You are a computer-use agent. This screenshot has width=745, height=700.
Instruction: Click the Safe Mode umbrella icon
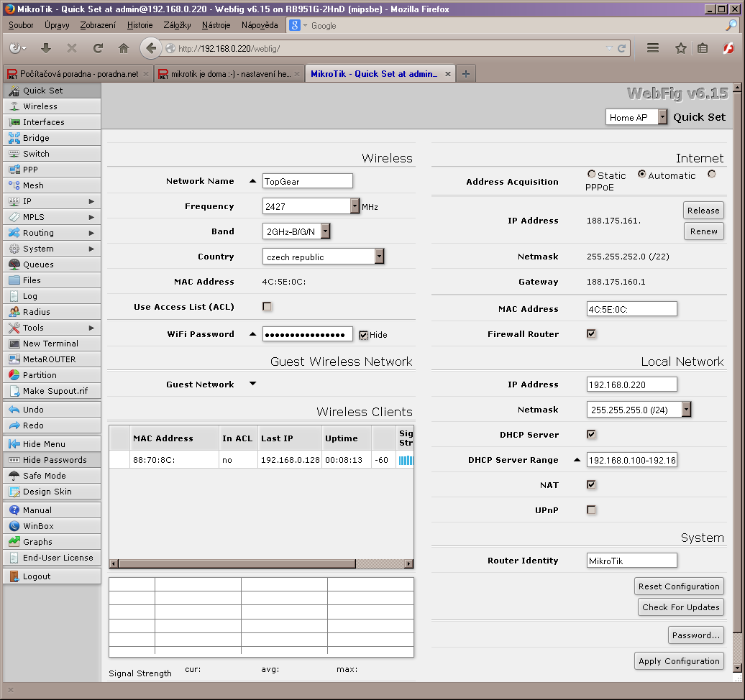pyautogui.click(x=14, y=476)
